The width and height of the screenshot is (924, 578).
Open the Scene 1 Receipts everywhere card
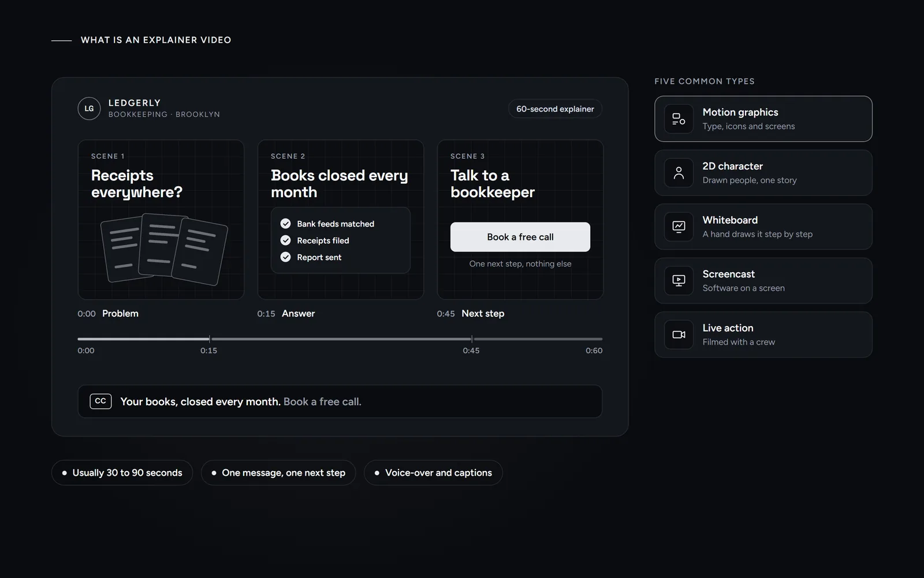click(x=161, y=220)
